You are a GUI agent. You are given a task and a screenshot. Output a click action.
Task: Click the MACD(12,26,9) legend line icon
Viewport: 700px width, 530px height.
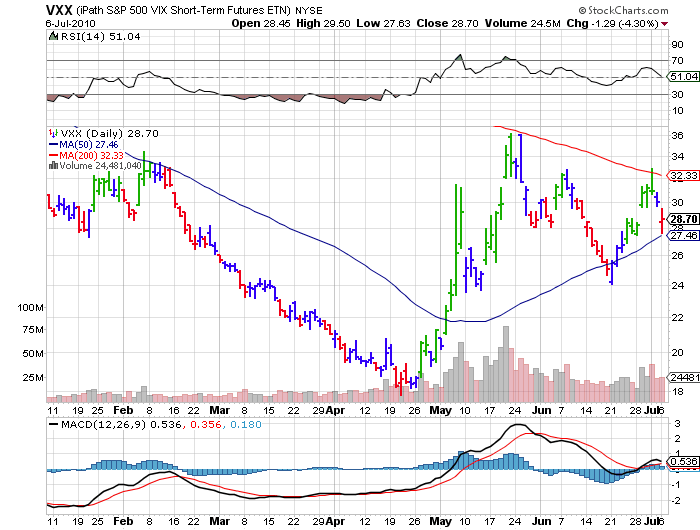(x=54, y=424)
